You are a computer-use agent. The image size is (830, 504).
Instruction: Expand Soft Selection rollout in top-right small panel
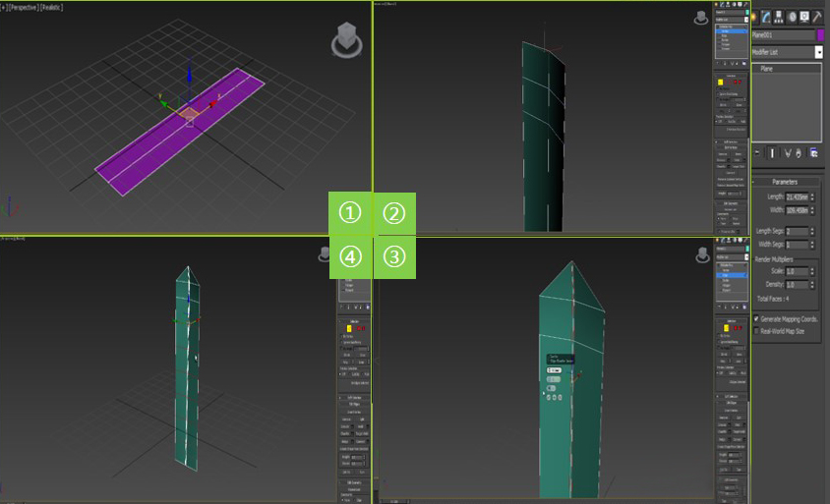pos(731,141)
